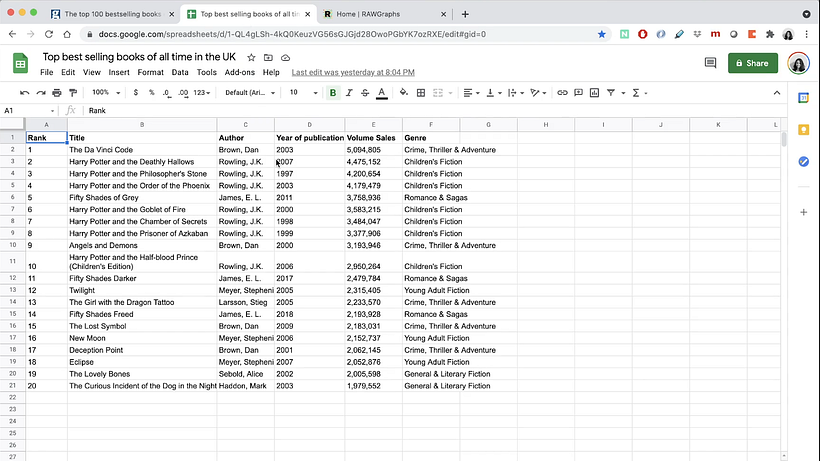Click the merge cells icon

[x=438, y=93]
